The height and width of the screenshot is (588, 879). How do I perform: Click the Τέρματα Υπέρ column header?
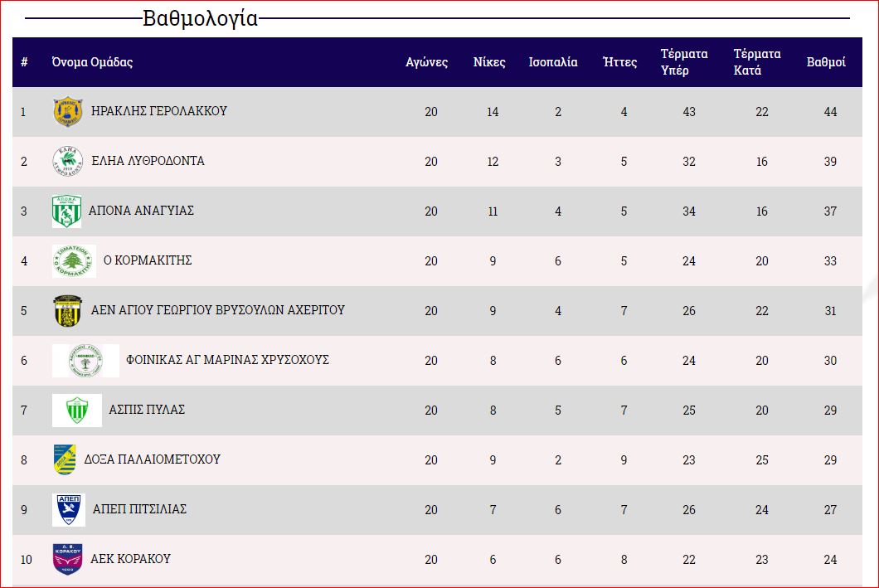(x=684, y=62)
